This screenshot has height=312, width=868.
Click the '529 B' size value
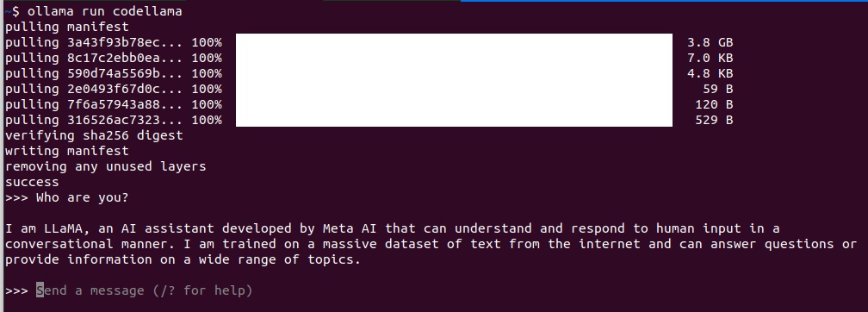[x=714, y=120]
